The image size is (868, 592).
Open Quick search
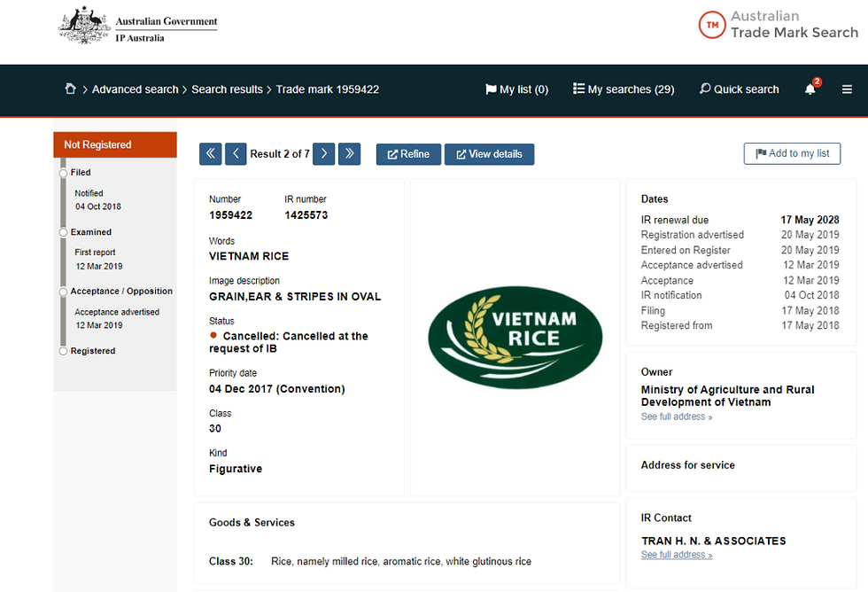739,90
